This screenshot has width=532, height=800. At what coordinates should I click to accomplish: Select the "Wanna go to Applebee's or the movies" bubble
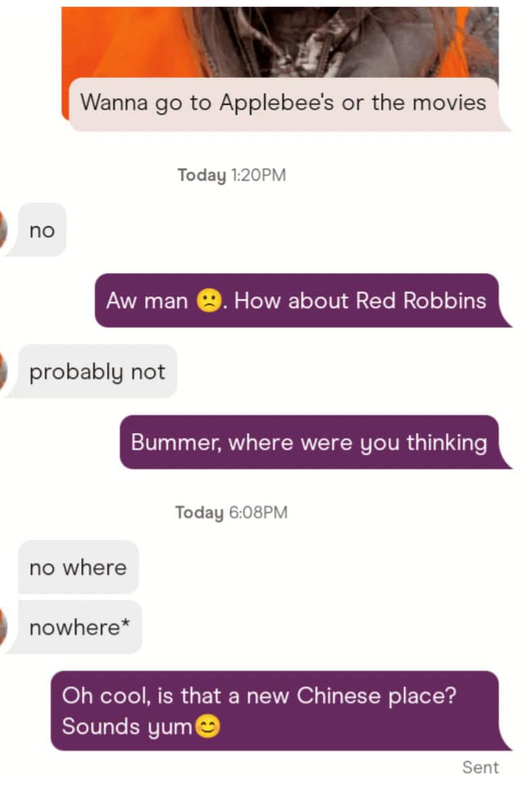coord(284,103)
